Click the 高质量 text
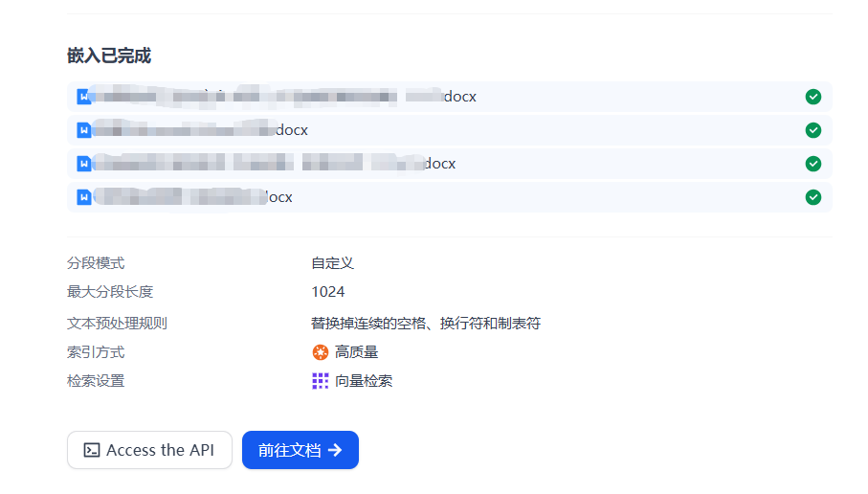The image size is (868, 494). click(357, 352)
